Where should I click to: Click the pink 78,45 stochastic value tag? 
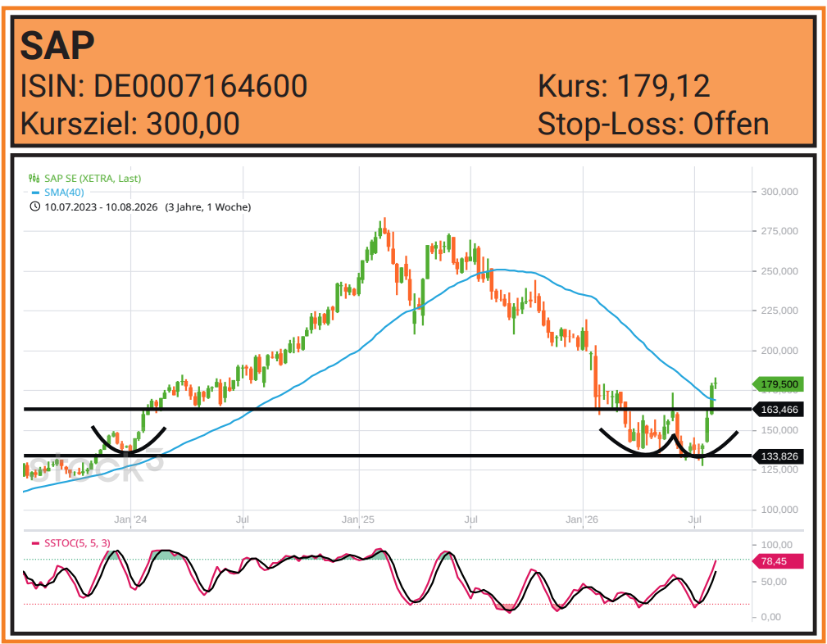click(778, 561)
